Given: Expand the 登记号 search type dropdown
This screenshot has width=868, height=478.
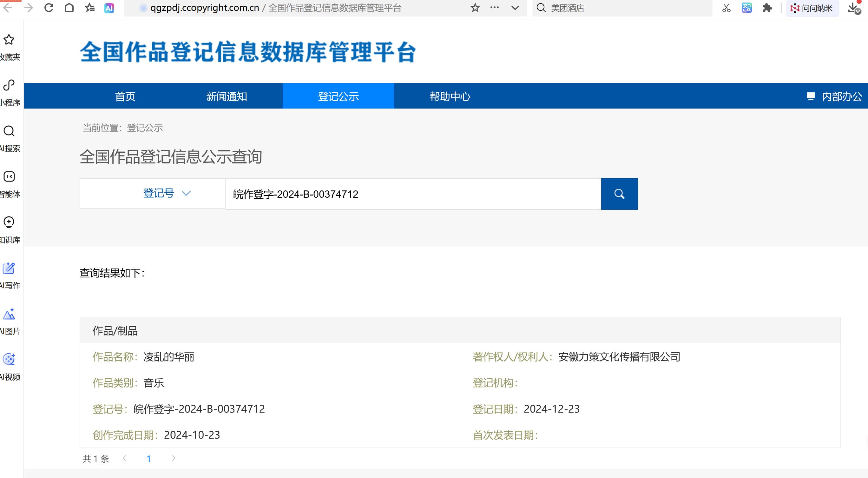Looking at the screenshot, I should pyautogui.click(x=167, y=193).
